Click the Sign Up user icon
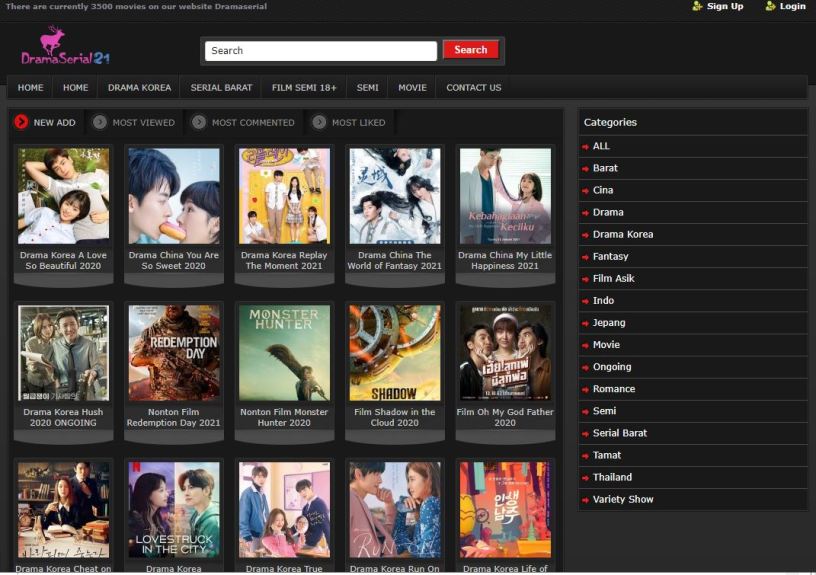Image resolution: width=816 pixels, height=575 pixels. (697, 6)
